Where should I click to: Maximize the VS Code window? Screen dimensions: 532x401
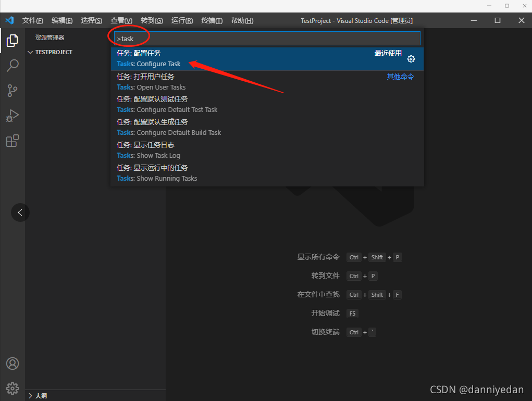click(x=498, y=20)
